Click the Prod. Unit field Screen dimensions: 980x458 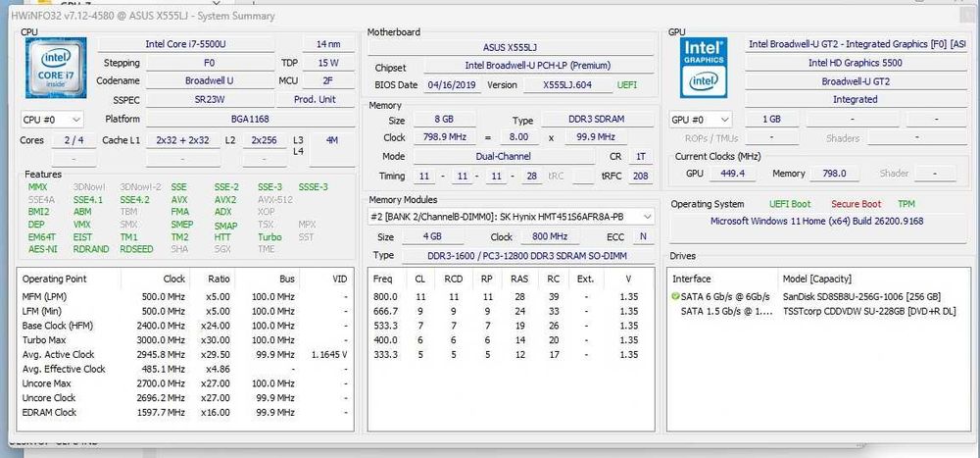pos(315,99)
